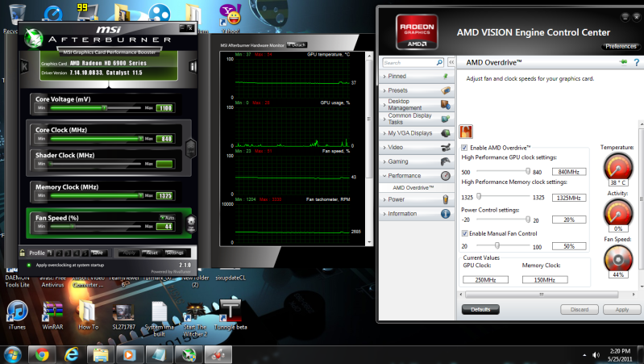Click the MSI Afterburner taskbar button
The height and width of the screenshot is (364, 644).
point(189,354)
